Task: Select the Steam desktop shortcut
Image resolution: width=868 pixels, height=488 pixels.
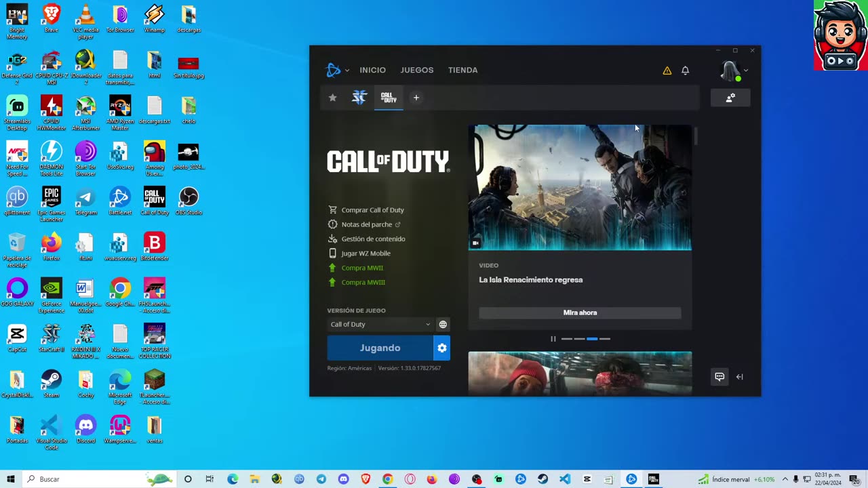Action: click(52, 384)
